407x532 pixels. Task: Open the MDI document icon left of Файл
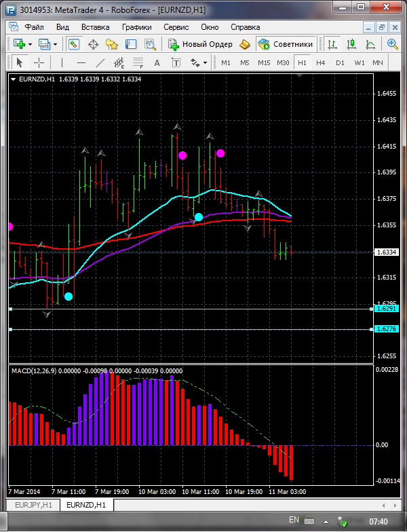(14, 27)
